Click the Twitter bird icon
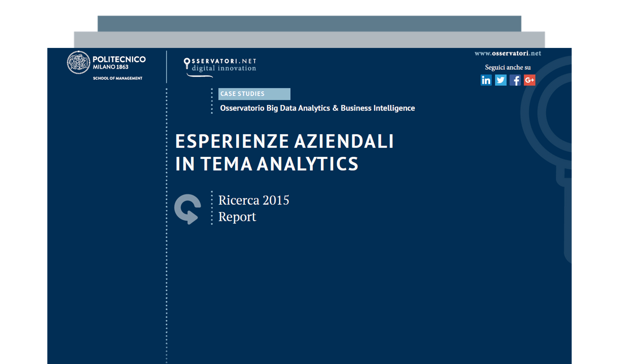Viewport: 619px width, 364px height. 501,80
